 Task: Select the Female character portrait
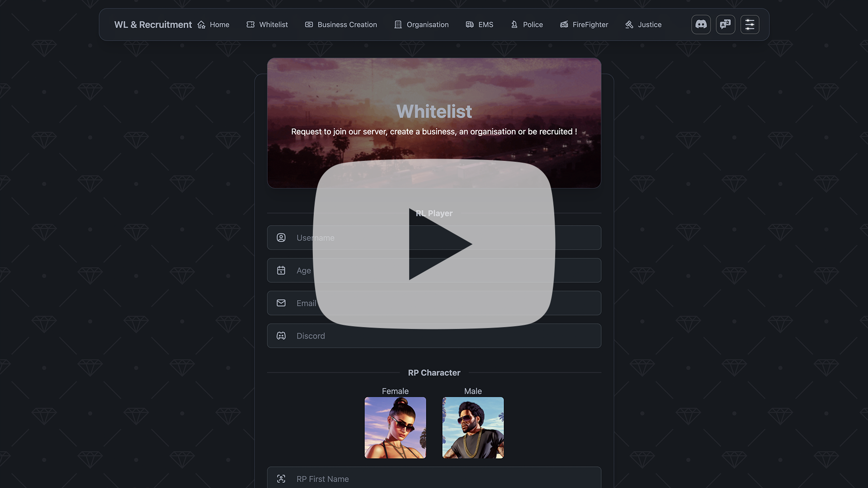pyautogui.click(x=395, y=427)
